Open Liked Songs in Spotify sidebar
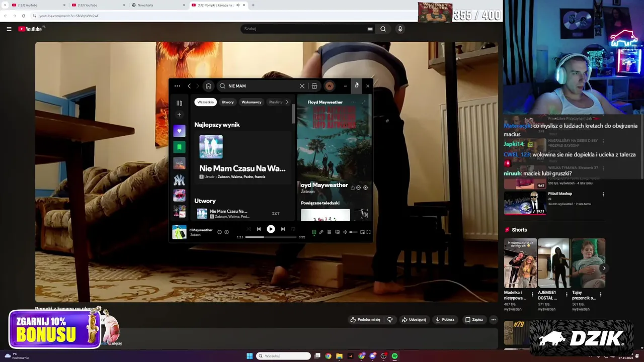Screen dimensions: 644x362 [x=179, y=131]
